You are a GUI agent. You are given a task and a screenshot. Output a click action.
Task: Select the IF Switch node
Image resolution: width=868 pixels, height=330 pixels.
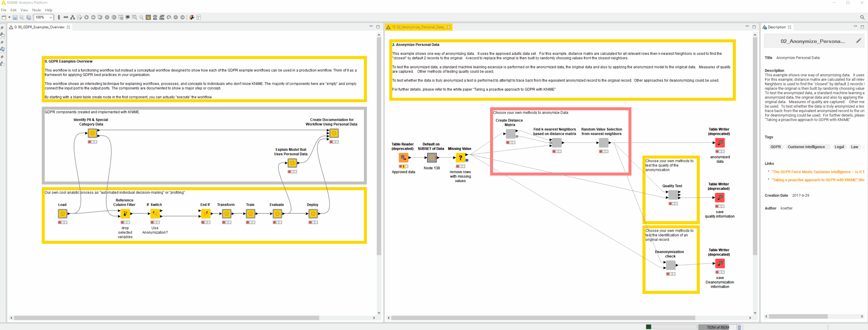point(155,213)
